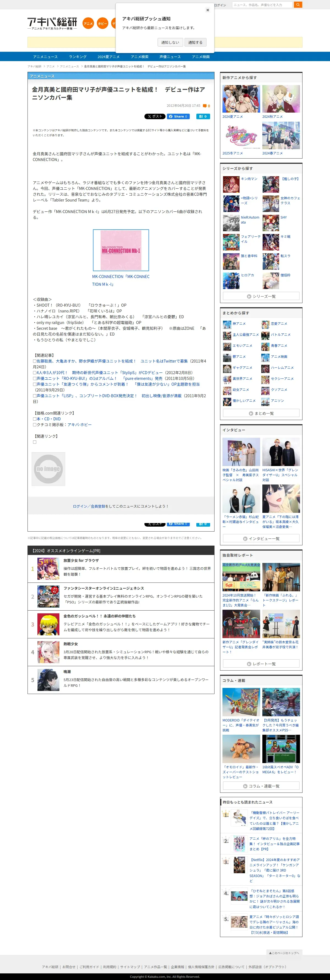Click the 通知する button
The image size is (330, 980).
[196, 42]
